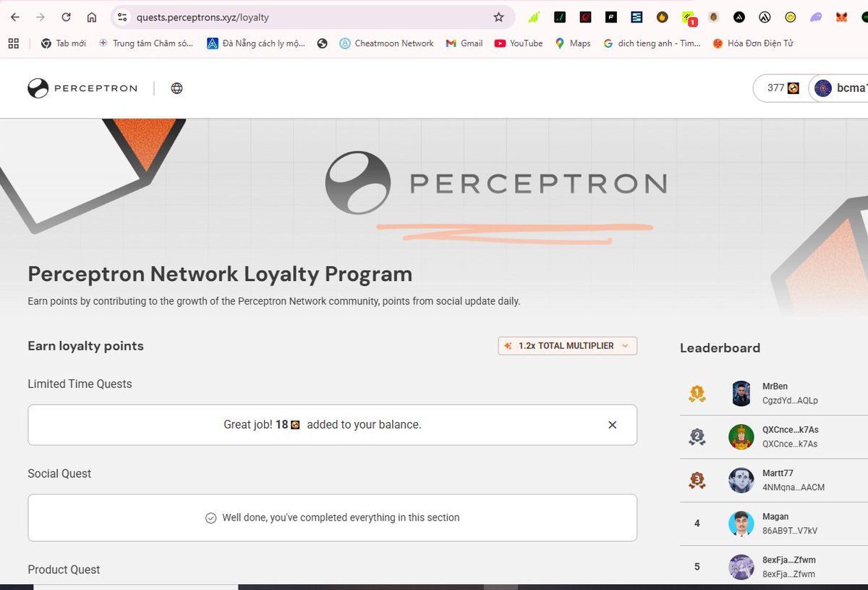Expand the 1.2x TOTAL MULTIPLIER dropdown
The height and width of the screenshot is (590, 868).
tap(568, 346)
